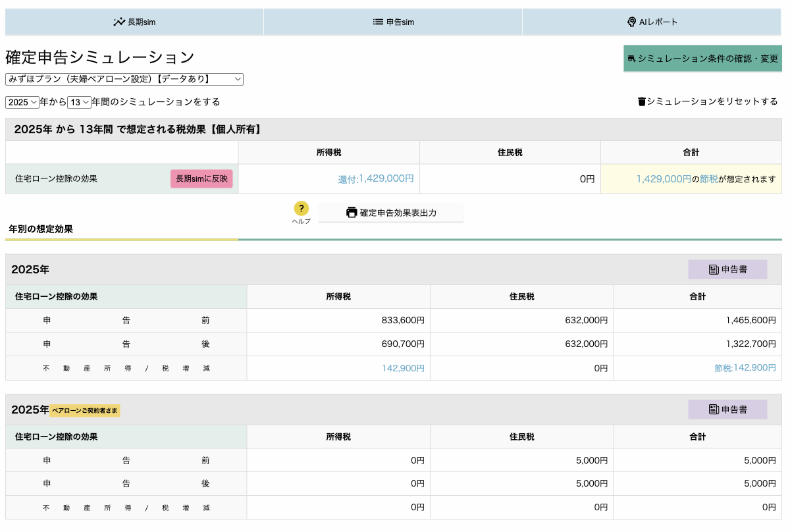Click the yellow question mark help icon
Viewport: 790px width, 532px height.
(301, 209)
